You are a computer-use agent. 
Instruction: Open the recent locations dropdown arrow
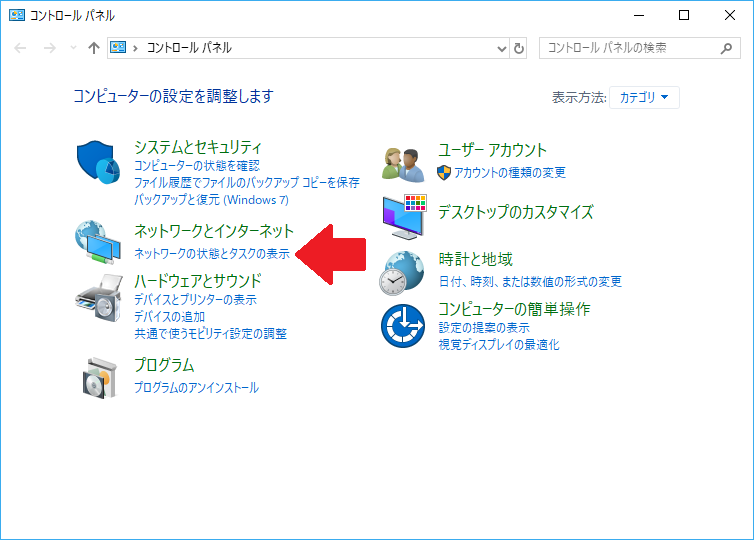73,48
